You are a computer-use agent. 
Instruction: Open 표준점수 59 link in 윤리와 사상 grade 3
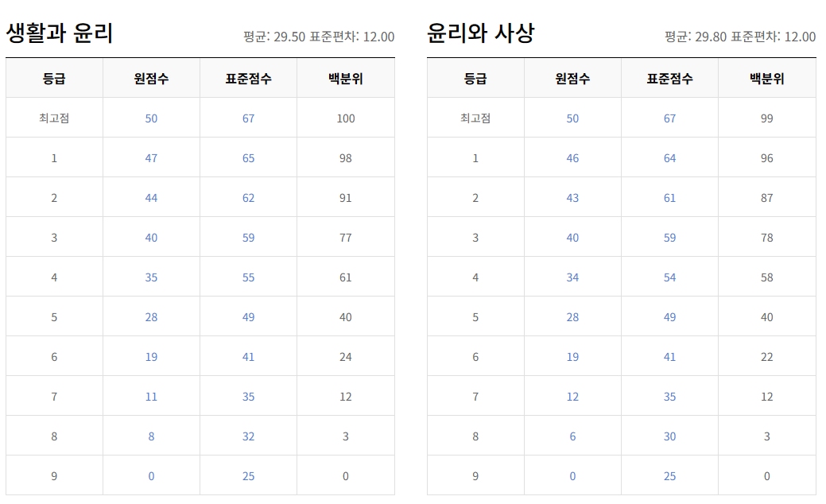click(x=669, y=238)
